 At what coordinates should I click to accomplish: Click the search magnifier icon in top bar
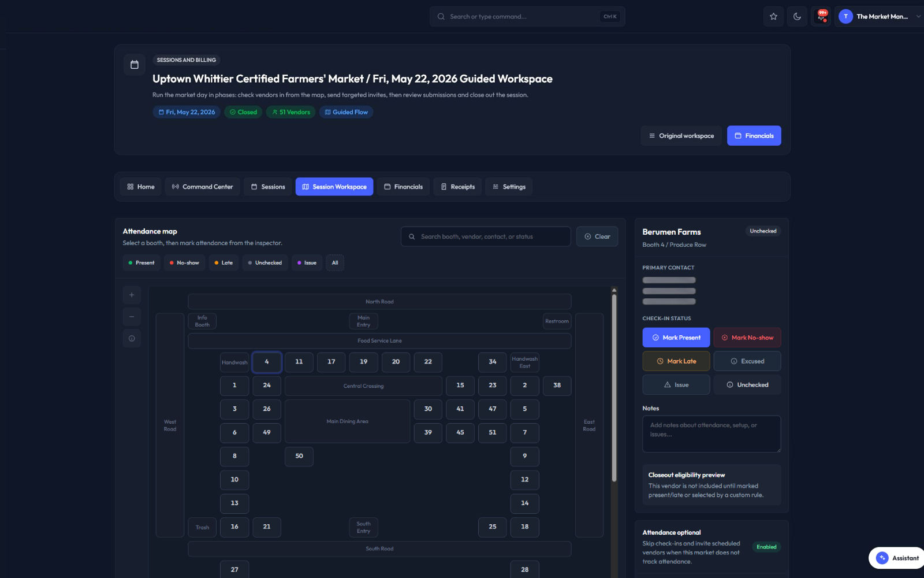441,17
